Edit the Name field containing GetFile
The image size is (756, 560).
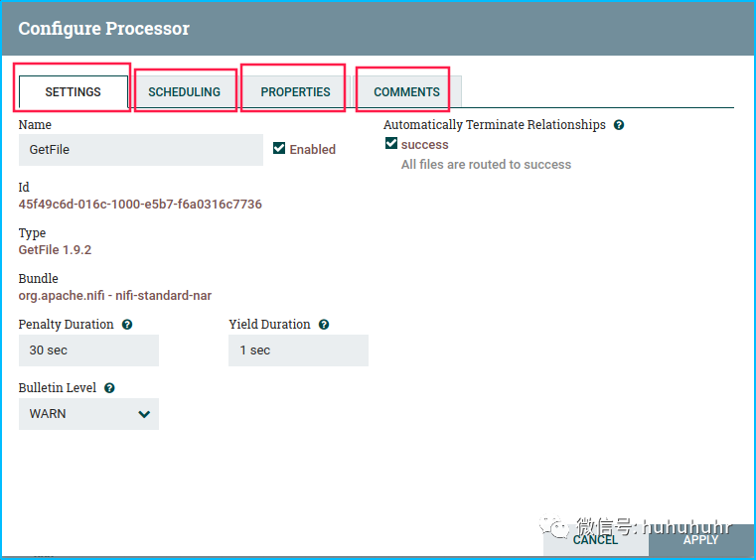(x=141, y=150)
